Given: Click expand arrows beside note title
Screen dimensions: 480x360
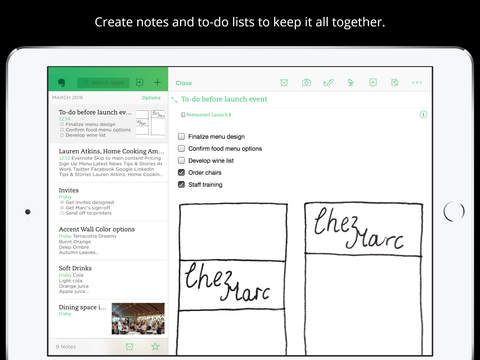Looking at the screenshot, I should (x=174, y=99).
